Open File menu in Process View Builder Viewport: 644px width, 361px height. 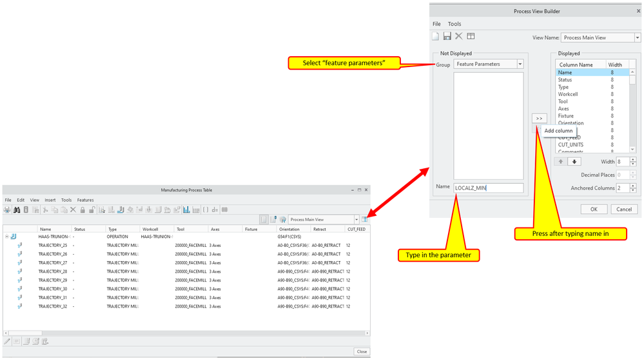pos(436,24)
